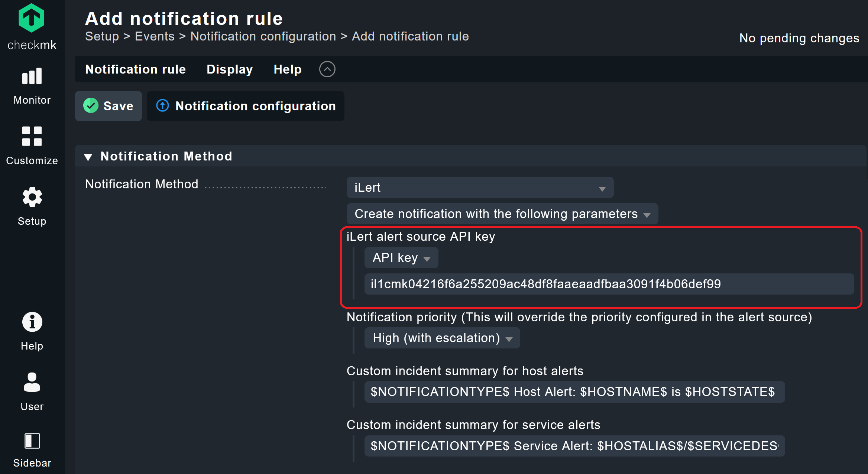The image size is (868, 474).
Task: Open the API key type dropdown
Action: [x=401, y=258]
